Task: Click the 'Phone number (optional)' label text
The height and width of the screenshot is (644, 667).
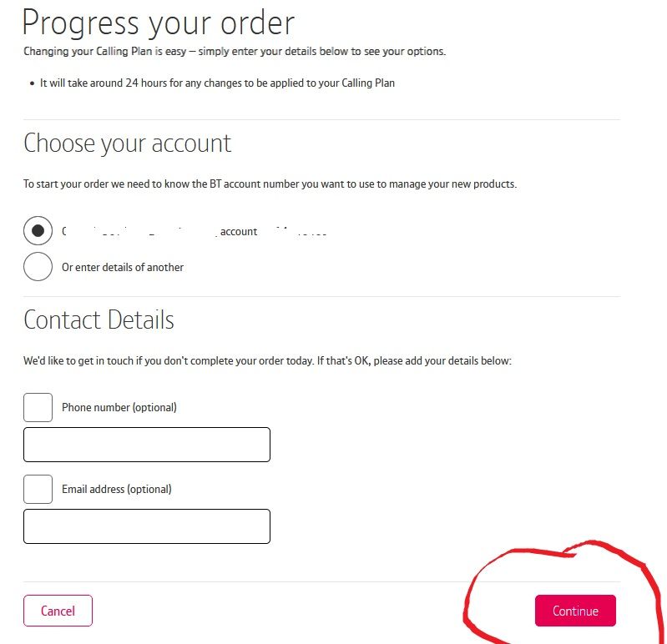Action: [119, 408]
